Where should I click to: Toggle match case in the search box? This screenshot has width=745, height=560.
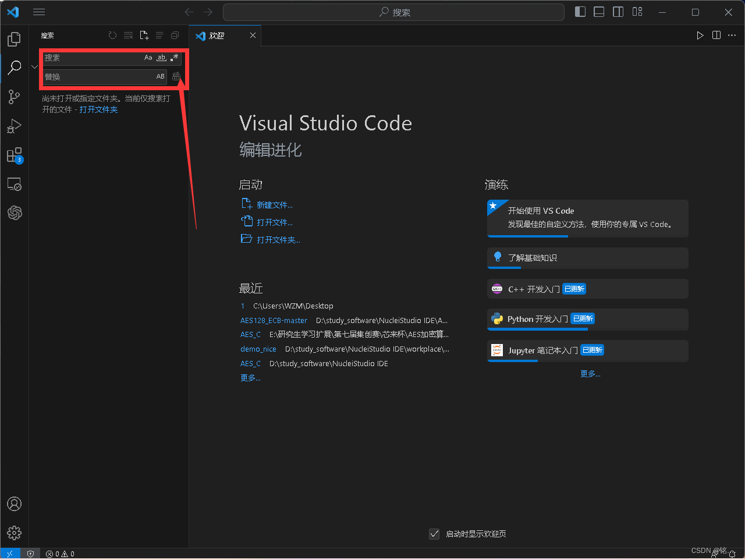click(148, 58)
